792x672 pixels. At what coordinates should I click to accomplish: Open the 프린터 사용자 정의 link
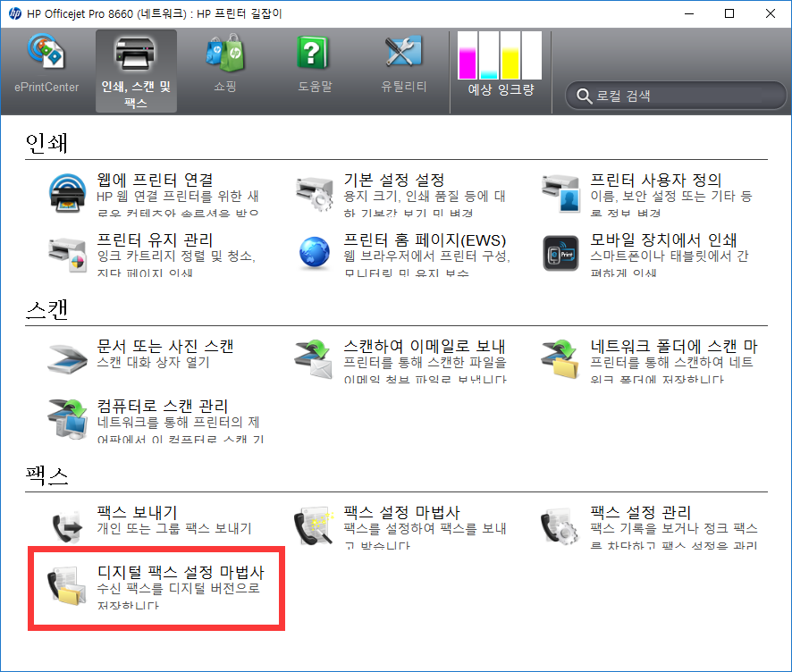656,180
